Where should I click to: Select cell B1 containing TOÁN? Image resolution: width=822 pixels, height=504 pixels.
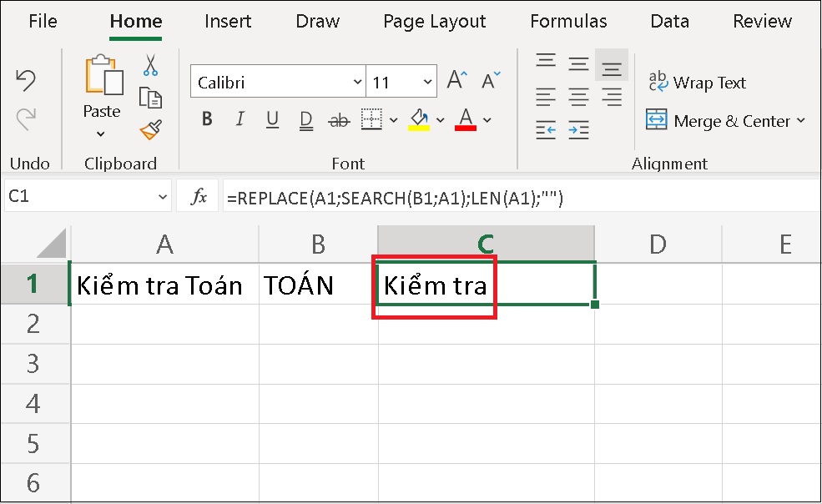tap(317, 285)
